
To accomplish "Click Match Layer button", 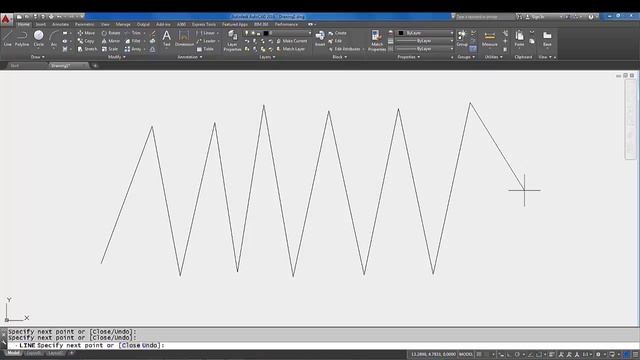I will coord(291,49).
